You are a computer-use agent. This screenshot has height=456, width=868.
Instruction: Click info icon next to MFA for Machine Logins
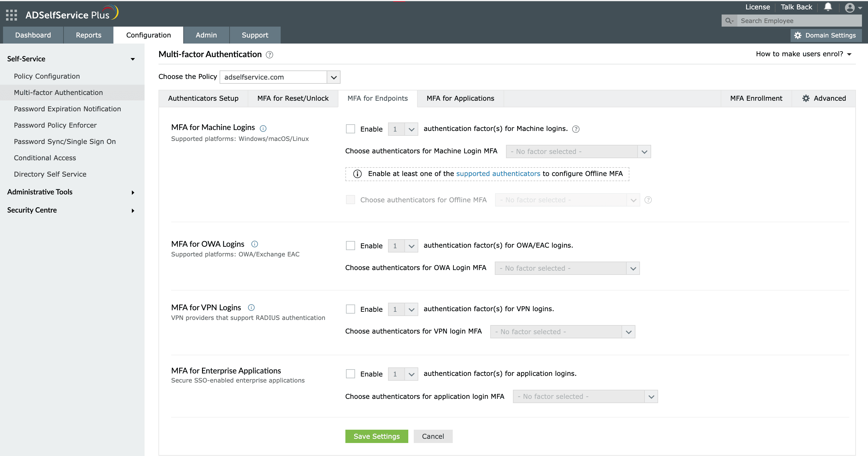[263, 128]
